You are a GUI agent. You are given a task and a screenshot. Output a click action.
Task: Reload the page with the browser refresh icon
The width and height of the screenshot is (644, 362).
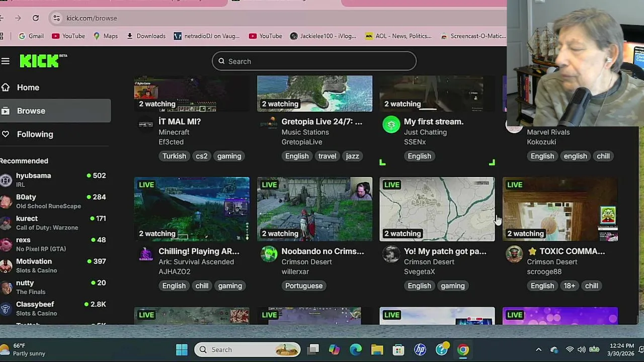click(x=36, y=18)
